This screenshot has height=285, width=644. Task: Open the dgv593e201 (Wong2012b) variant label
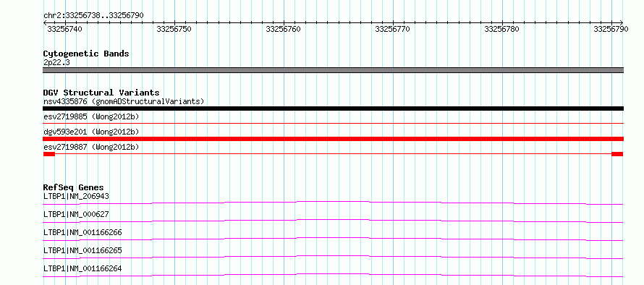click(x=91, y=132)
